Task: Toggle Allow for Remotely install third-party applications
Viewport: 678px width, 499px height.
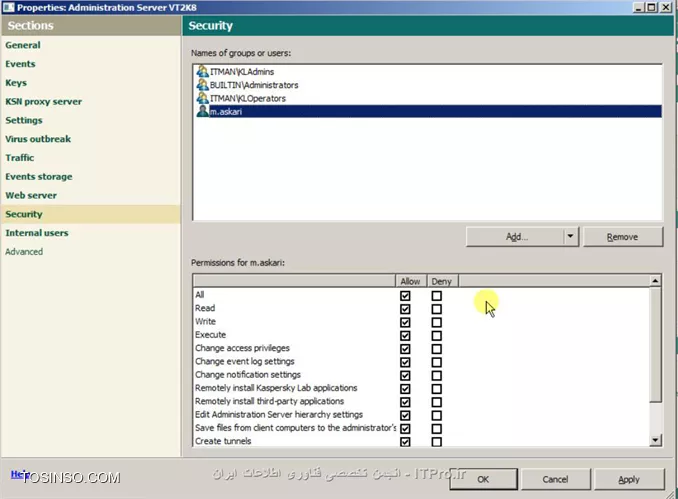Action: 405,402
